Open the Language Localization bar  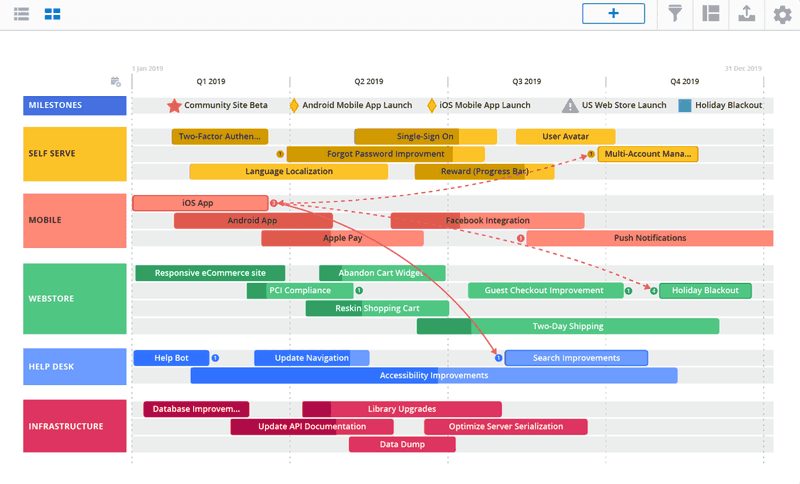click(289, 171)
